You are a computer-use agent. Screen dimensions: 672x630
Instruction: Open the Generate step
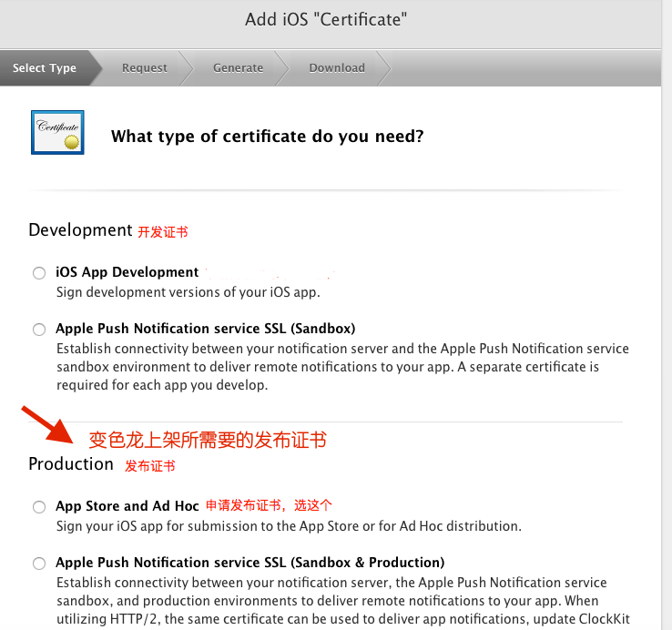tap(239, 68)
